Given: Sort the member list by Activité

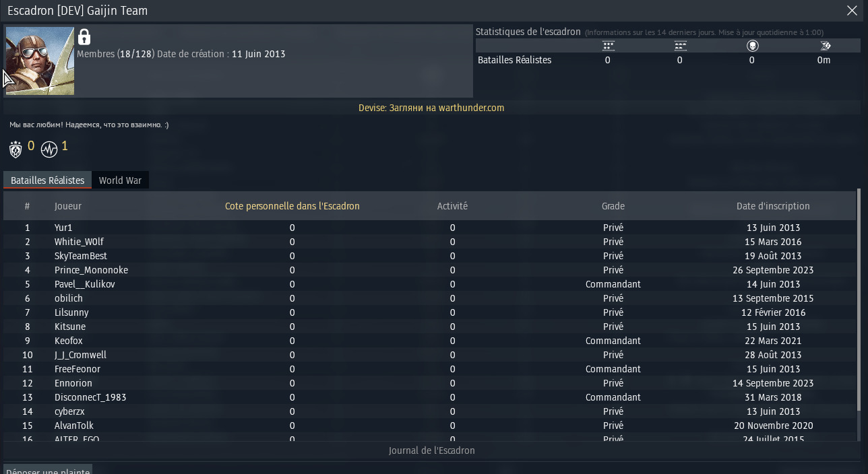Looking at the screenshot, I should 452,206.
